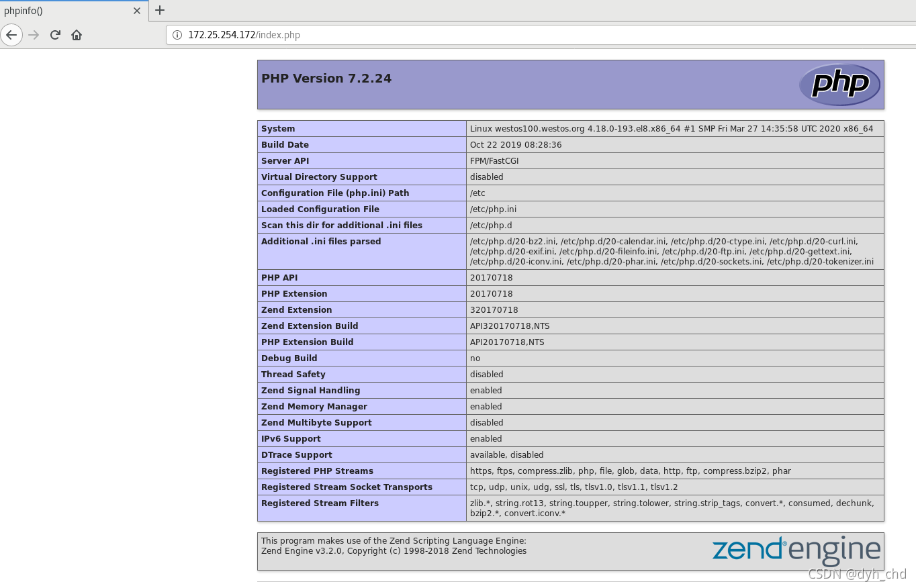
Task: Click the PHP logo image
Action: [x=839, y=85]
